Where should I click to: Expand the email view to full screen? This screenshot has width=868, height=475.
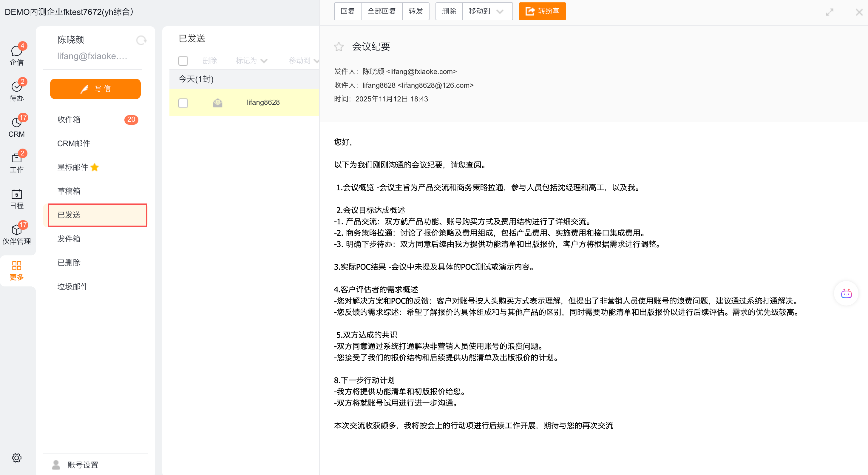click(829, 13)
